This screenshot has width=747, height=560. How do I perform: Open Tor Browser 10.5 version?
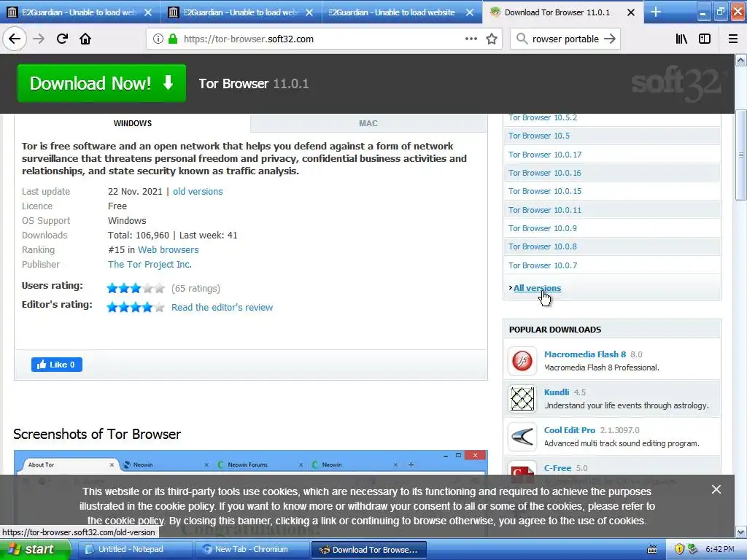539,136
